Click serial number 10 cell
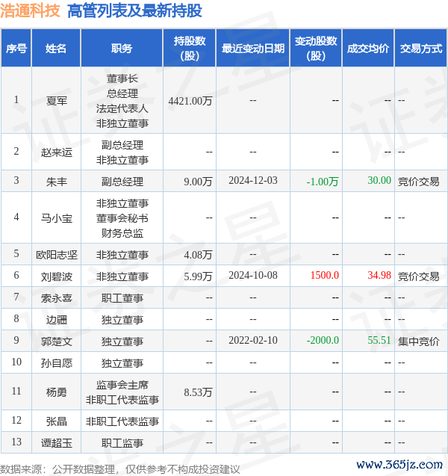 click(16, 362)
